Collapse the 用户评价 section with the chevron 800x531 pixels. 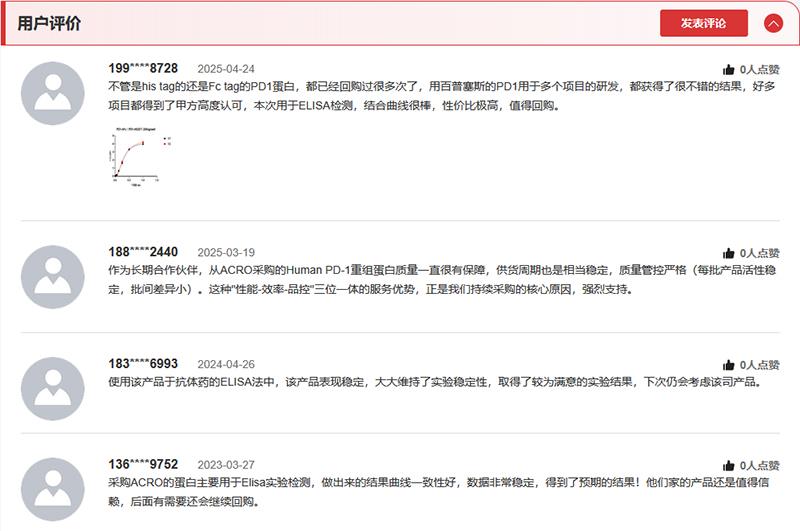(x=773, y=23)
